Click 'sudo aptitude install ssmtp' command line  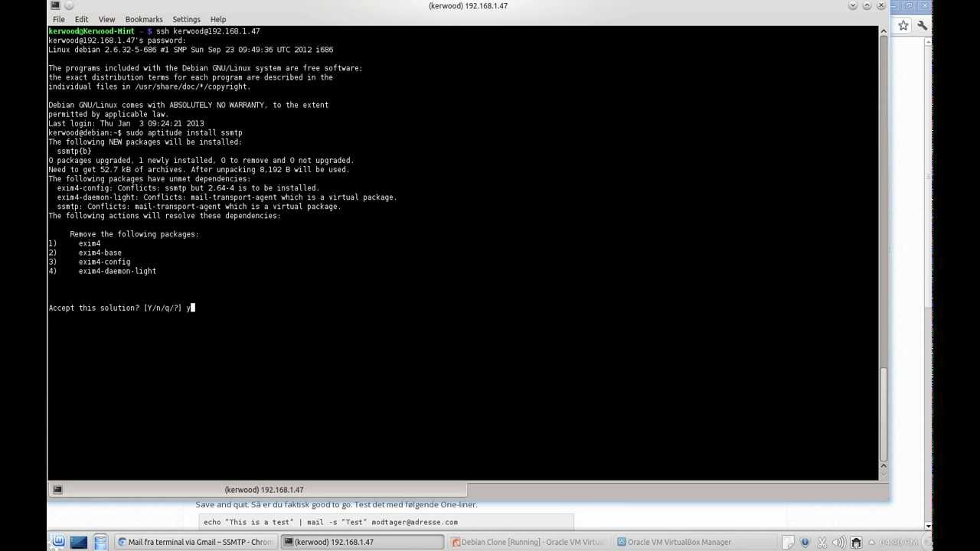[184, 133]
